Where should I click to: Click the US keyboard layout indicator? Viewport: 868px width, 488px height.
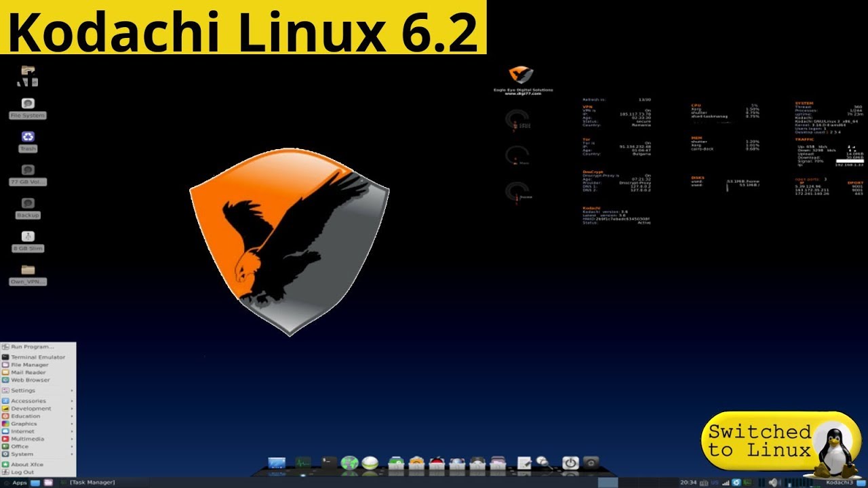(x=714, y=483)
